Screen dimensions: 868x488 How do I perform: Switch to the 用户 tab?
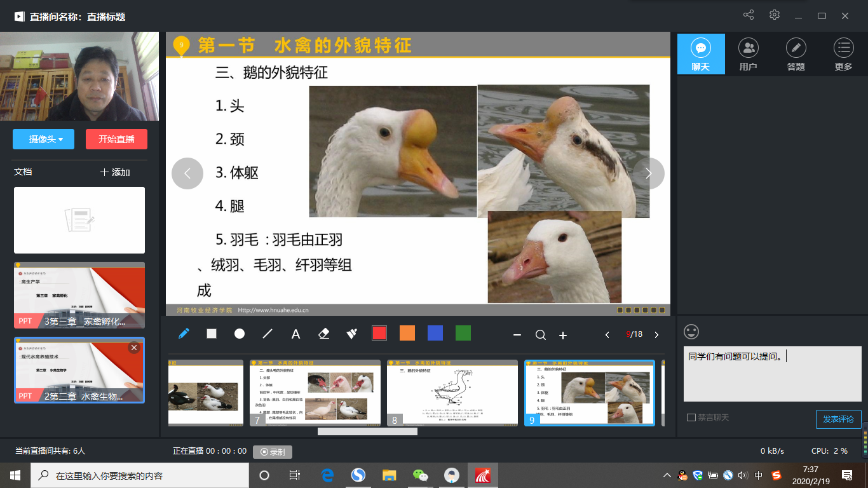pos(749,55)
